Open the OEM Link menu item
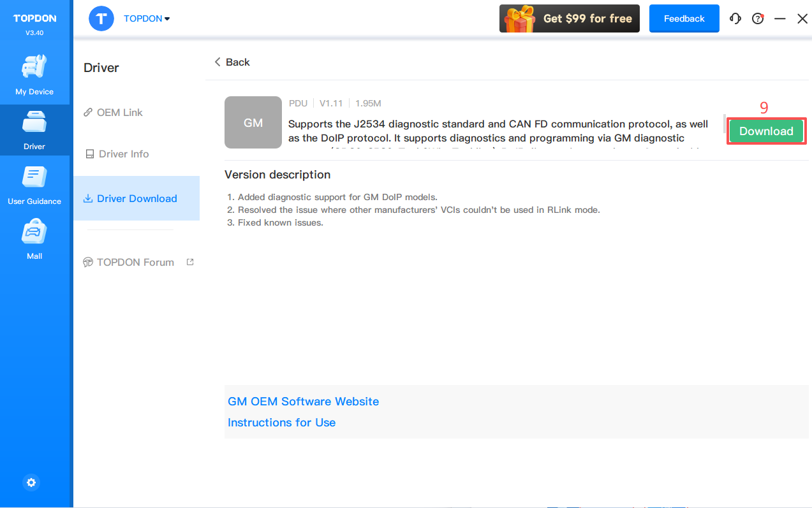Image resolution: width=812 pixels, height=508 pixels. [119, 112]
